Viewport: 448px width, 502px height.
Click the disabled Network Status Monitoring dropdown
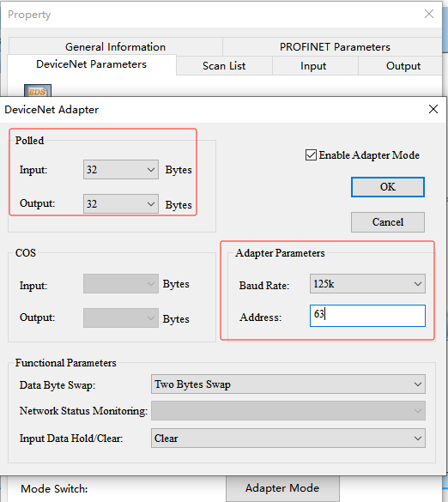click(288, 410)
